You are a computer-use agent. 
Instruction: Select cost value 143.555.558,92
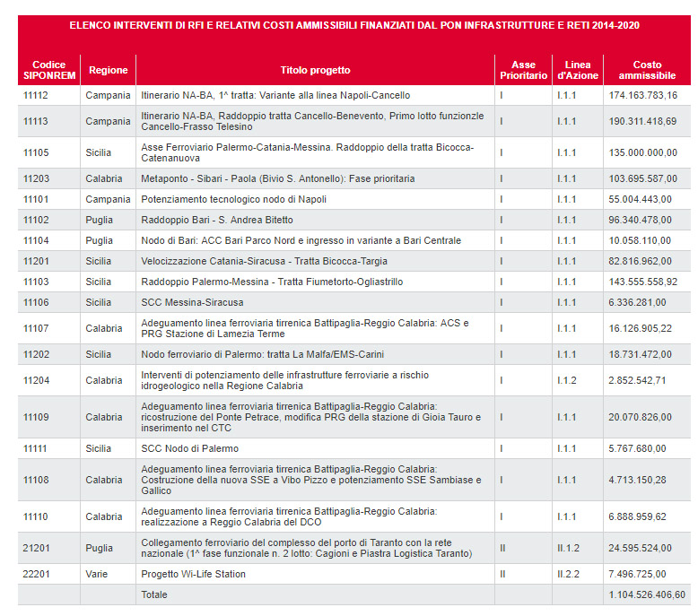coord(642,282)
